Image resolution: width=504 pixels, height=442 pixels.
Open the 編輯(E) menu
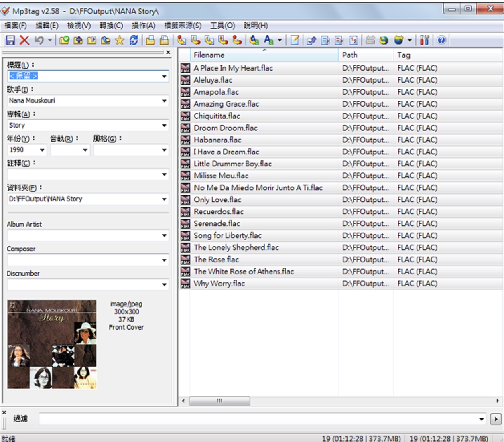(47, 26)
